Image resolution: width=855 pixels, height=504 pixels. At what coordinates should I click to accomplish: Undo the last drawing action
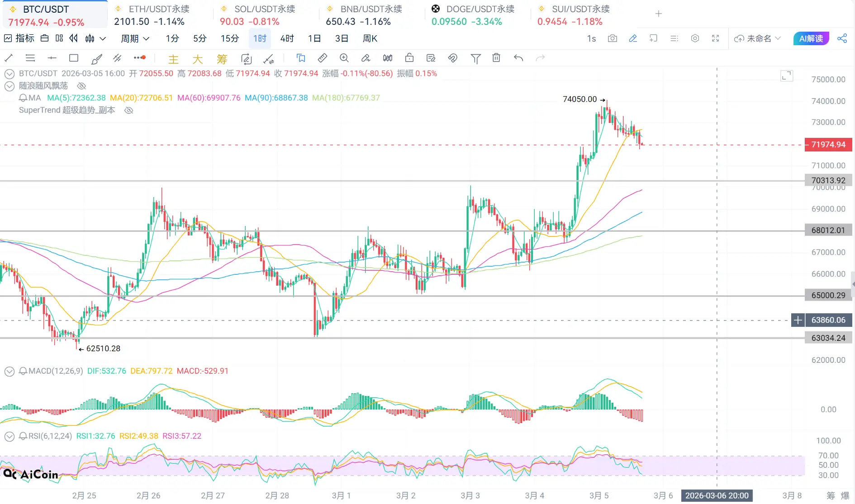tap(518, 58)
